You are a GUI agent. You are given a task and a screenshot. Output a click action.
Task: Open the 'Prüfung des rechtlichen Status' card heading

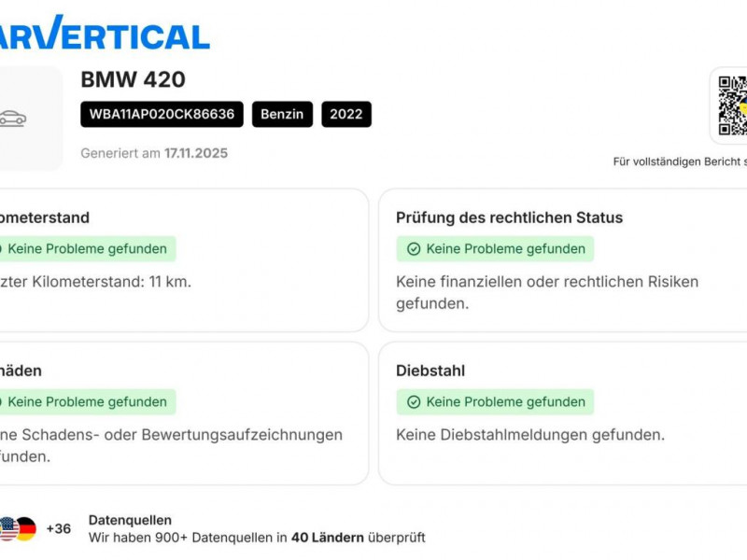(509, 217)
